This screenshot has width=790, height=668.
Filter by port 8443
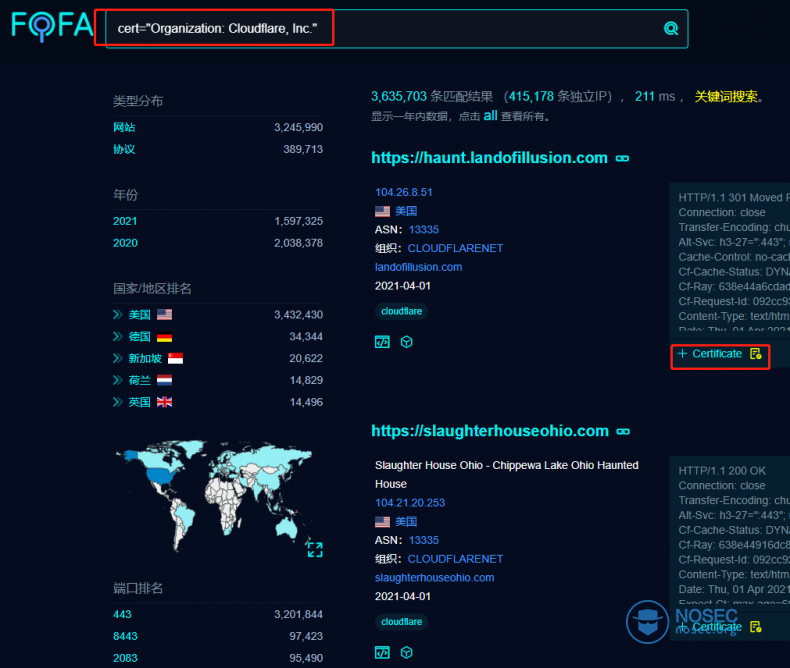coord(125,636)
